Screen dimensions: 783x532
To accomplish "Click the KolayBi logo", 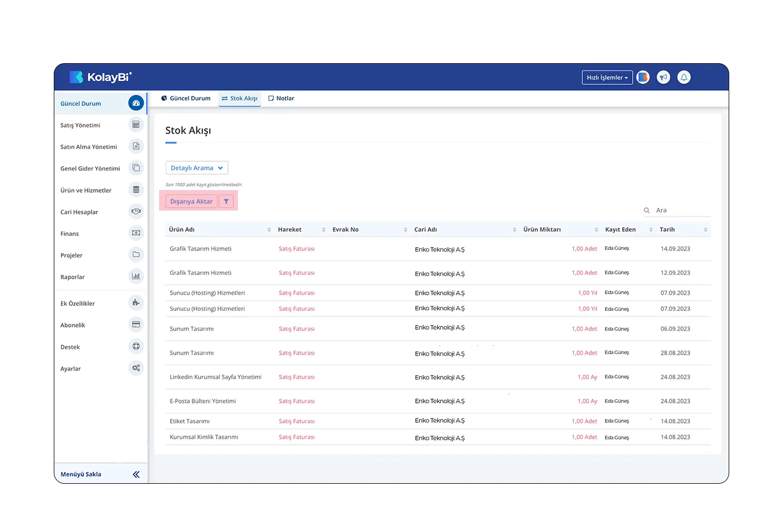I will 100,77.
